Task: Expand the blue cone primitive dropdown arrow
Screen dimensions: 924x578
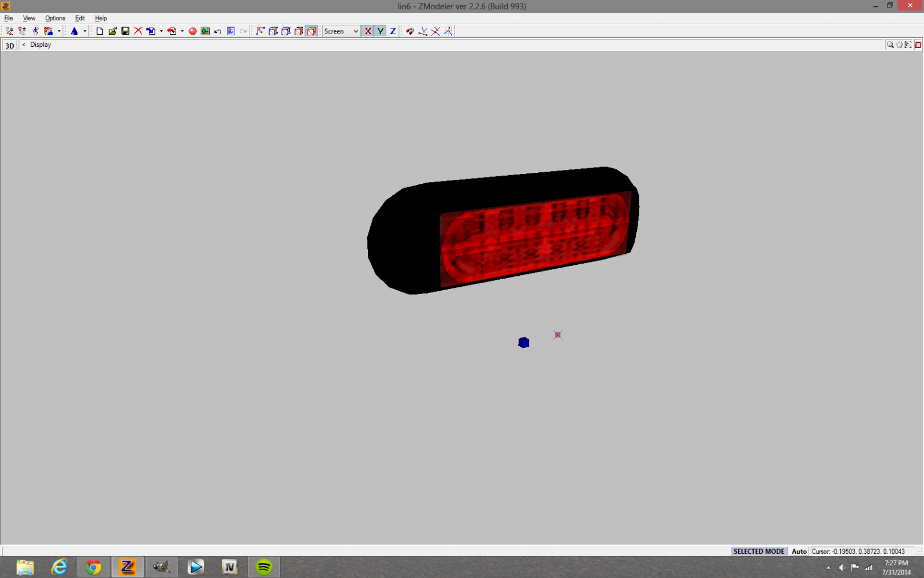Action: (85, 31)
